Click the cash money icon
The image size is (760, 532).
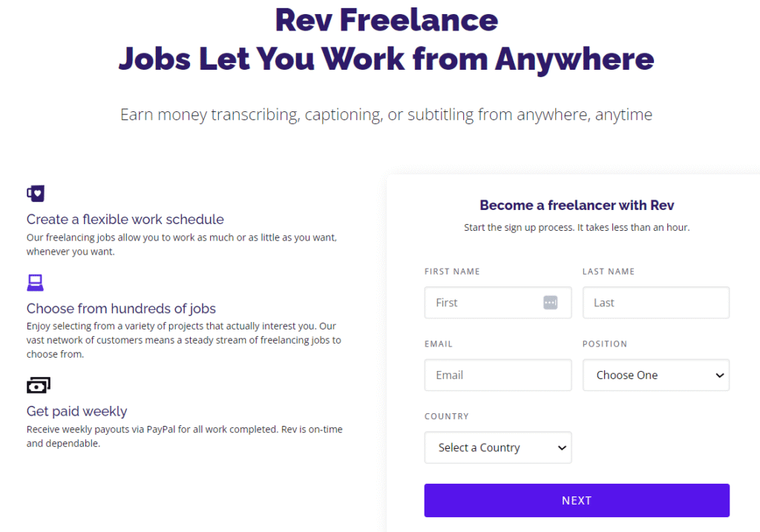pos(38,385)
